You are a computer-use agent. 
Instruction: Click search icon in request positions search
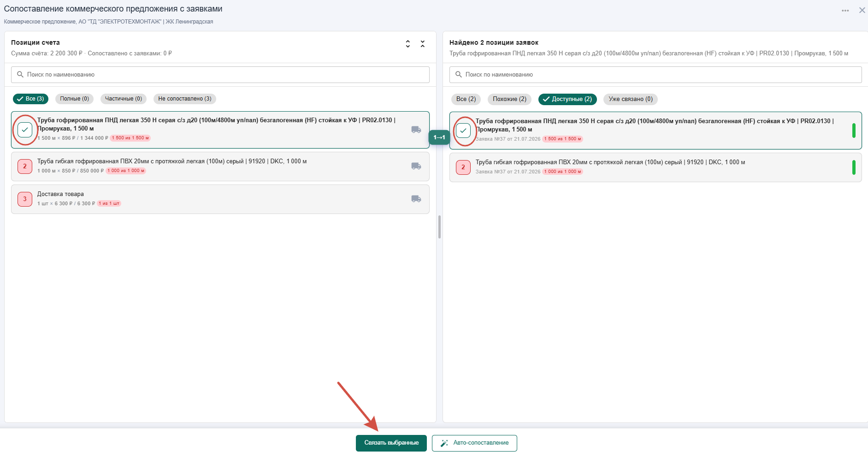459,74
